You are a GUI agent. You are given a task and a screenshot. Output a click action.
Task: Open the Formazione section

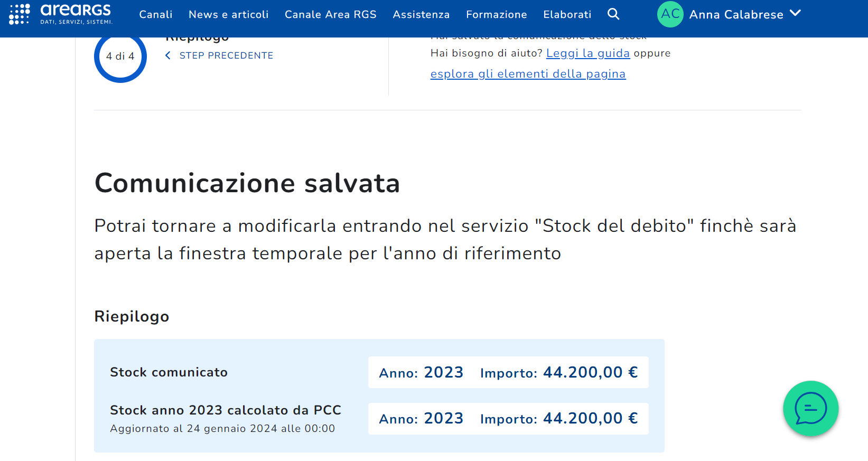[497, 15]
